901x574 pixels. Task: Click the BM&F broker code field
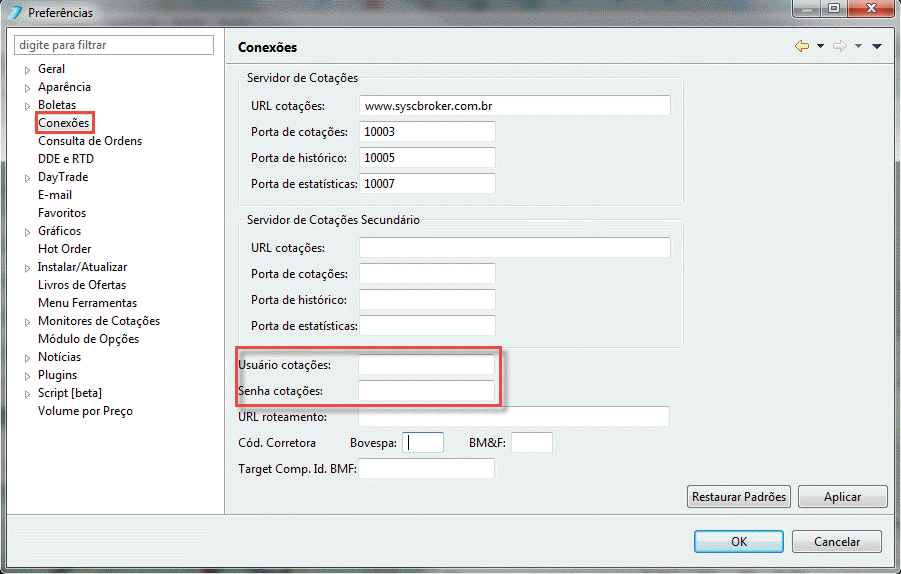pos(532,443)
